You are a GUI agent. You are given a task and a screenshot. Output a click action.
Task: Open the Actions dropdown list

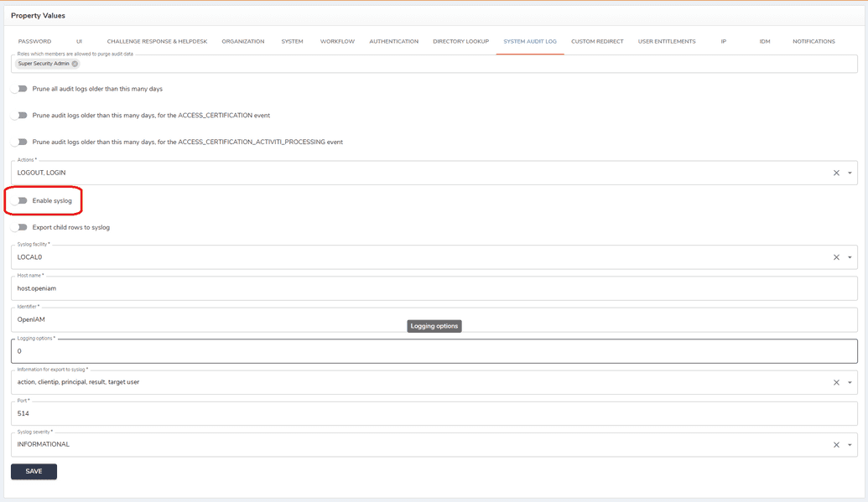[x=850, y=173]
